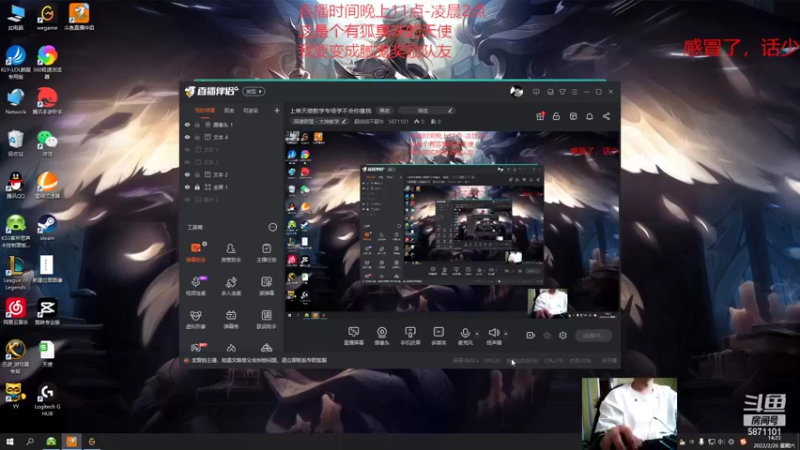Collapse the 工具箱 toolbox with the circle button
Image resolution: width=800 pixels, height=450 pixels.
[273, 227]
